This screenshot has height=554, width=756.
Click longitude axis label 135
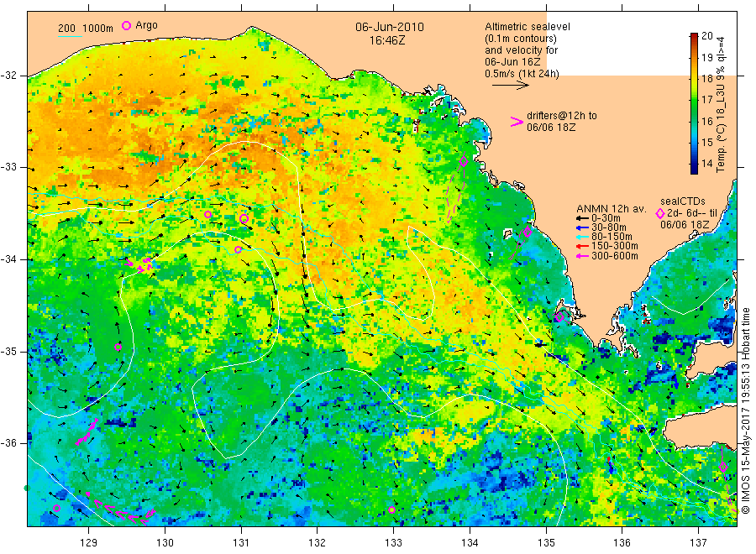coord(546,543)
